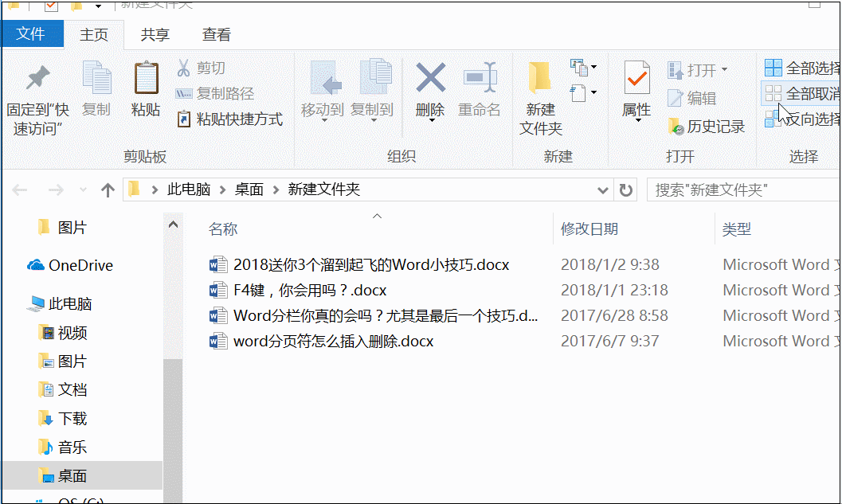Open 文档 folder in navigation pane
Screen dimensions: 842x504
click(x=63, y=389)
